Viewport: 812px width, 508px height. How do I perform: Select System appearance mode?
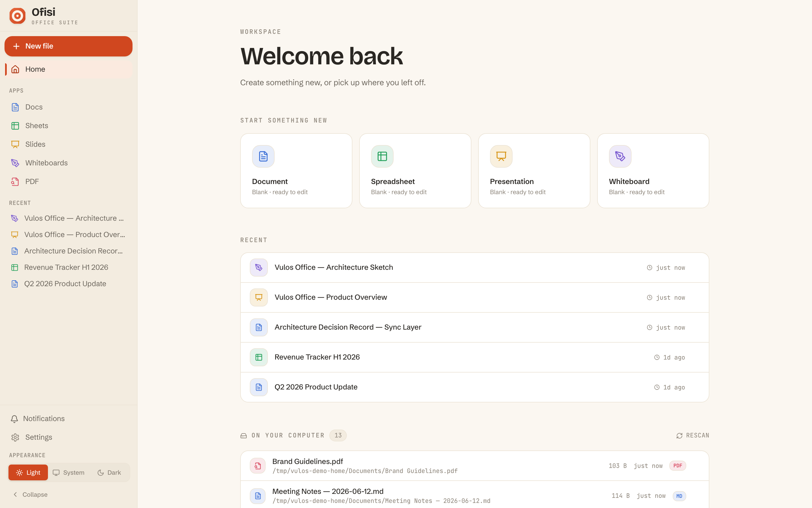(x=69, y=472)
